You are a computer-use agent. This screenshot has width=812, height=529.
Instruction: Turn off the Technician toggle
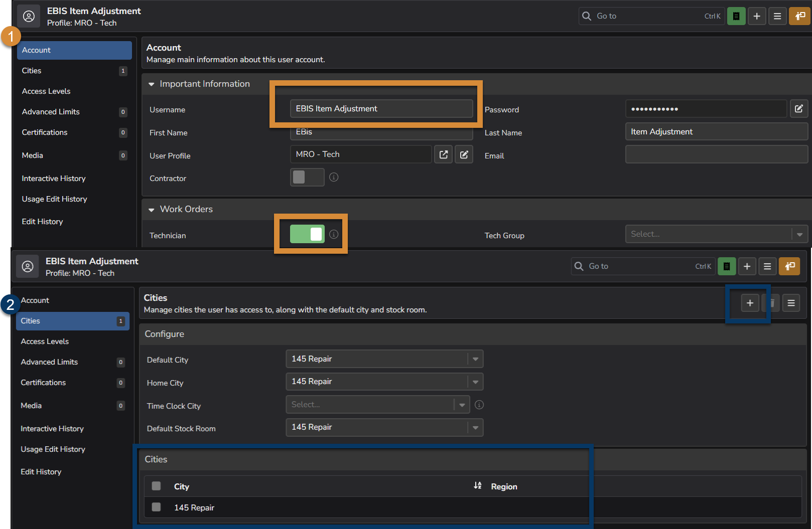point(307,234)
